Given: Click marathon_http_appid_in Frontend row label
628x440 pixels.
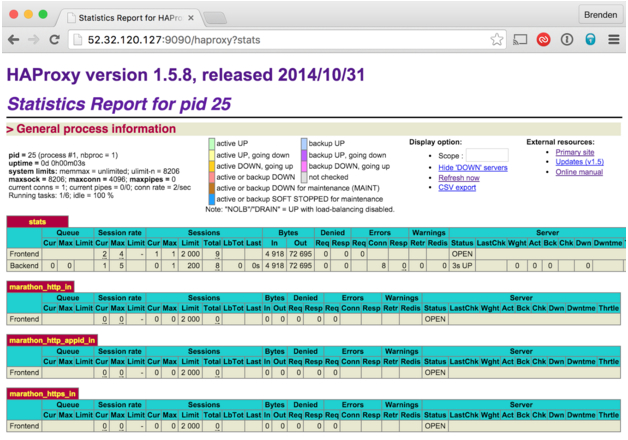Looking at the screenshot, I should 24,372.
